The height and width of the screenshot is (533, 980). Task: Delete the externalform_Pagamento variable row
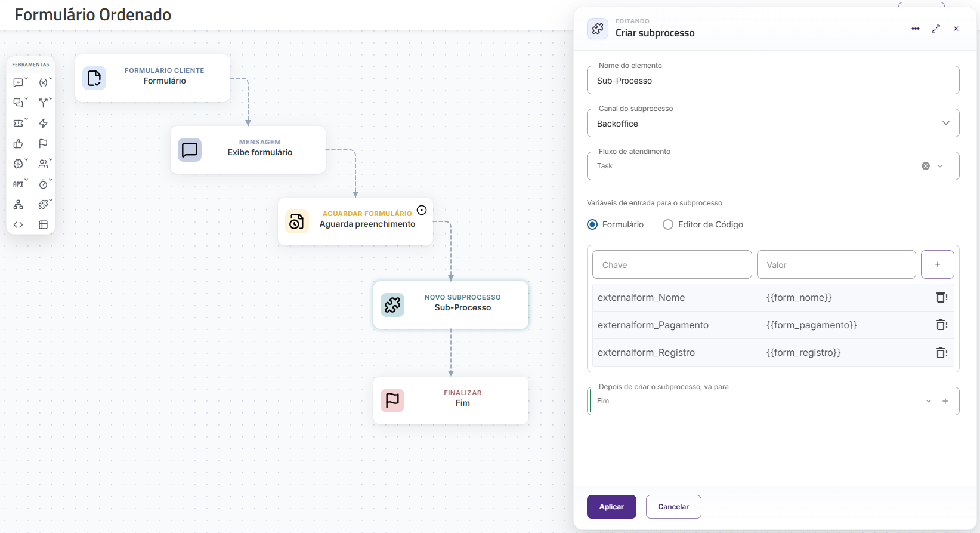click(x=942, y=325)
